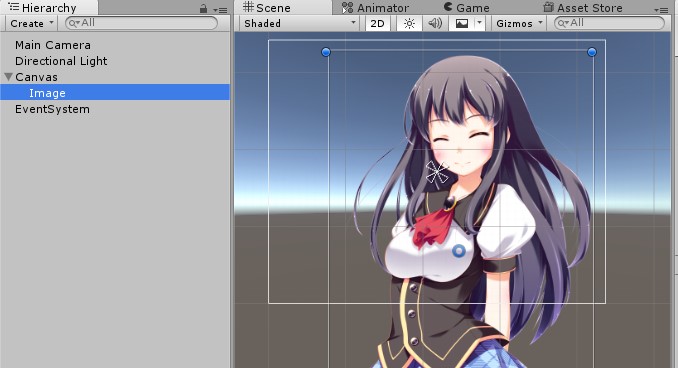The height and width of the screenshot is (368, 678).
Task: Open the Gizmos dropdown
Action: (519, 23)
